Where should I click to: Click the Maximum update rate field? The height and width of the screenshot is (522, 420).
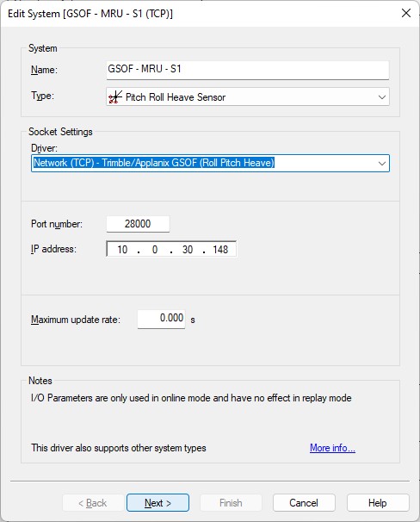[161, 319]
